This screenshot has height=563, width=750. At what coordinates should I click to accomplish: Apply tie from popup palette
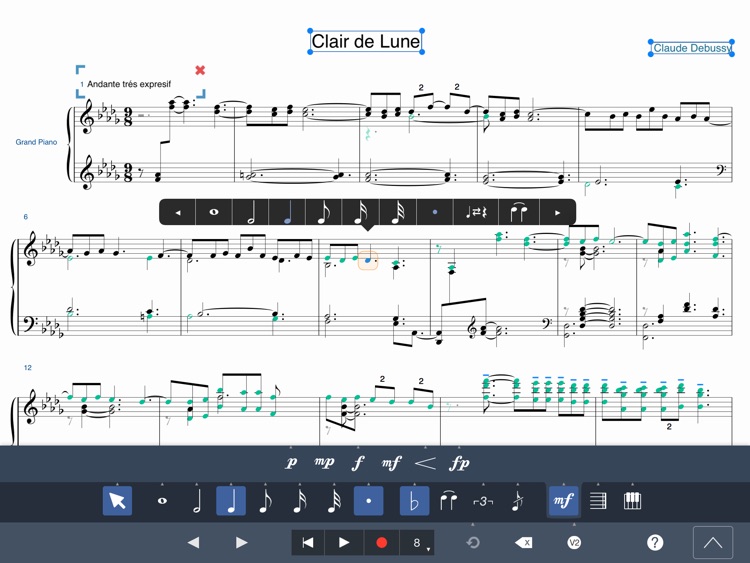(518, 212)
